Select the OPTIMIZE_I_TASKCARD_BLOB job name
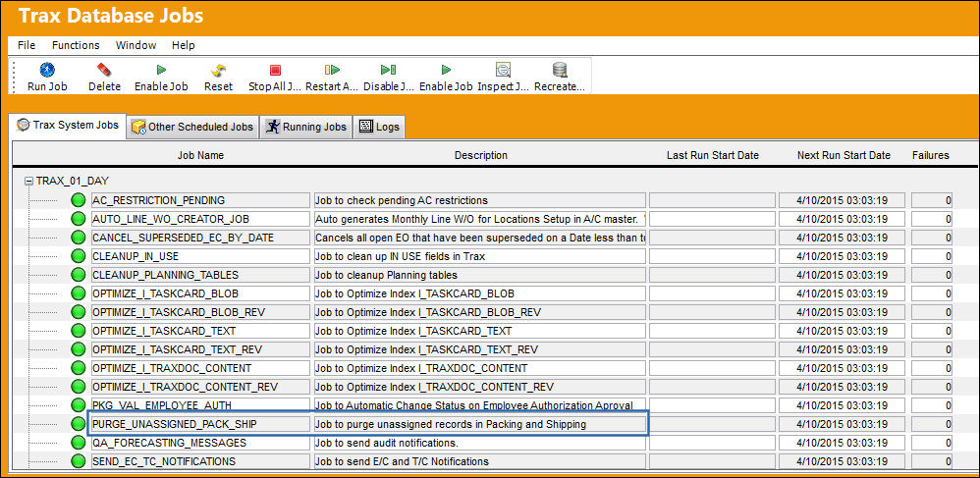This screenshot has height=478, width=980. tap(200, 293)
